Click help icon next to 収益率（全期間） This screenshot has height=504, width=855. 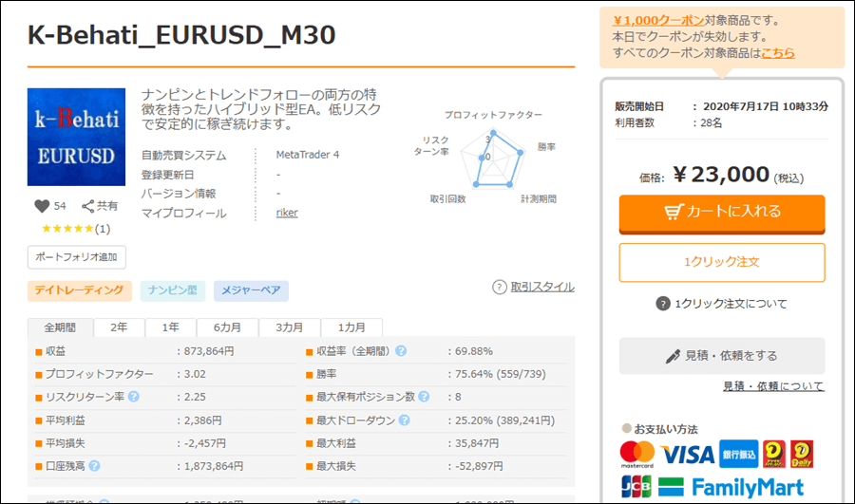click(401, 351)
